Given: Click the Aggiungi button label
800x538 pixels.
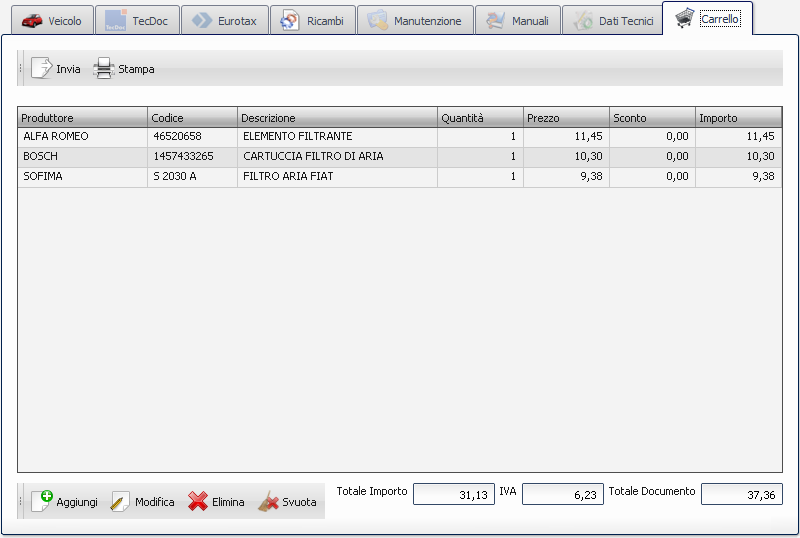Looking at the screenshot, I should (77, 502).
